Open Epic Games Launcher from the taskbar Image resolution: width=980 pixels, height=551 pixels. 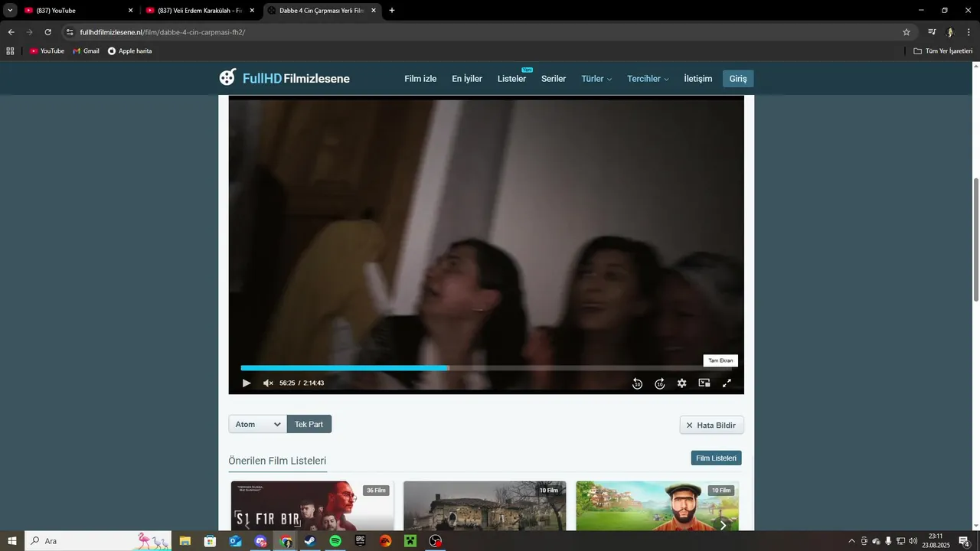(x=361, y=541)
